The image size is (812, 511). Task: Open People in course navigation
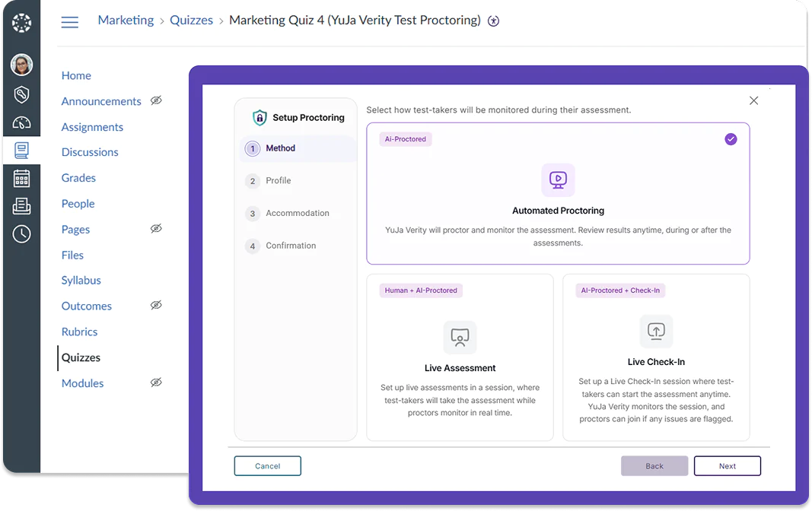(78, 204)
